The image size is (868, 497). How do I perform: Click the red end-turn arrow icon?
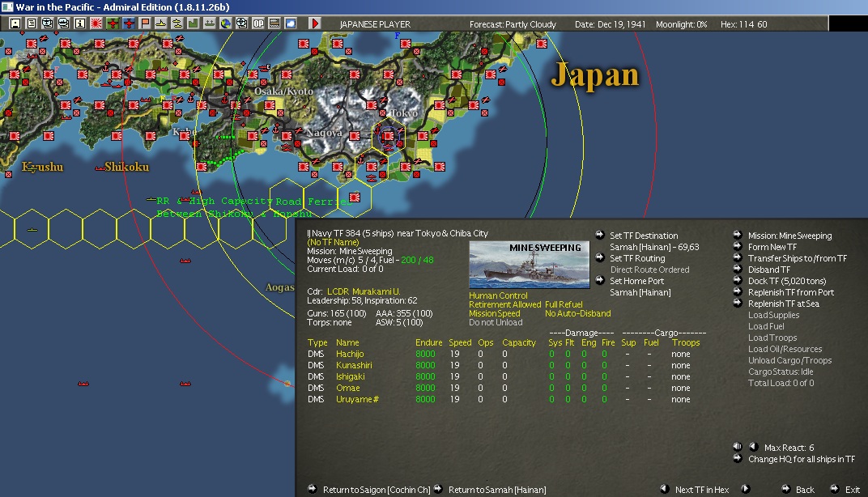click(314, 23)
